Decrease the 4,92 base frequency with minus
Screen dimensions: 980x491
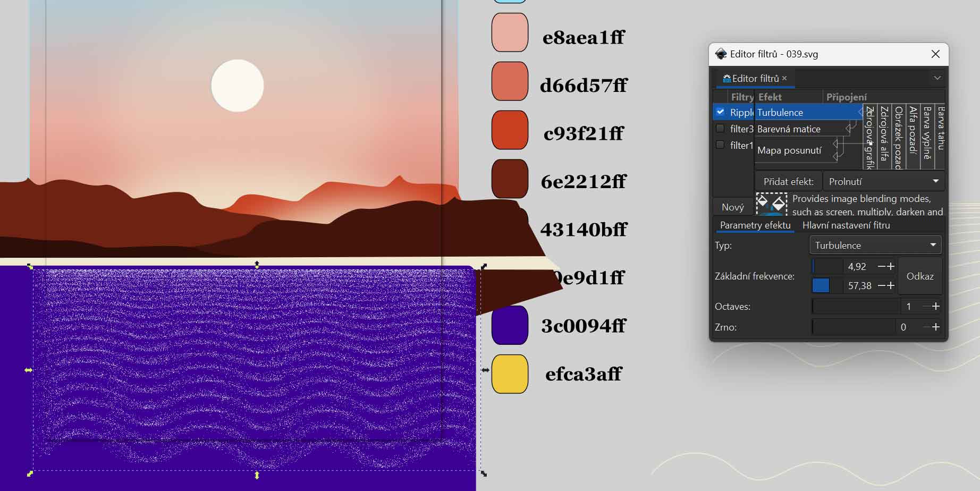coord(882,266)
